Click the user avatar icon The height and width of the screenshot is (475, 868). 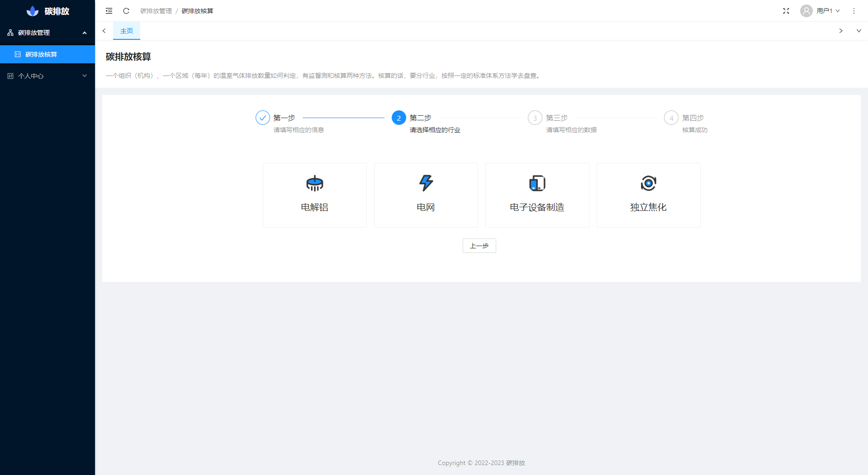(806, 11)
